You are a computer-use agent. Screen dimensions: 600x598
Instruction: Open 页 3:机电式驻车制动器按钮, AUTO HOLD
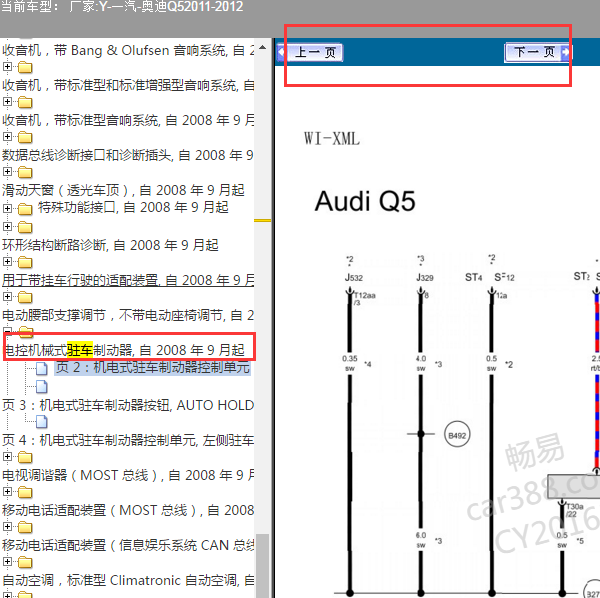coord(128,405)
